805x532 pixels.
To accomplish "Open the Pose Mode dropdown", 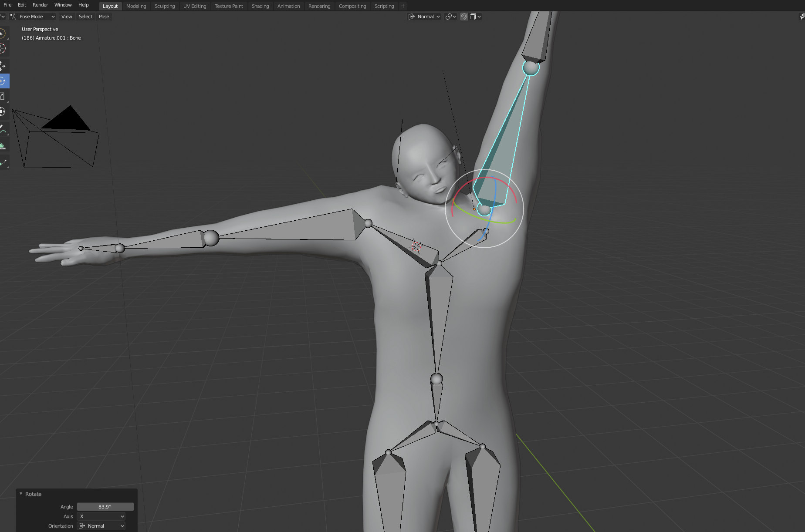I will [32, 17].
